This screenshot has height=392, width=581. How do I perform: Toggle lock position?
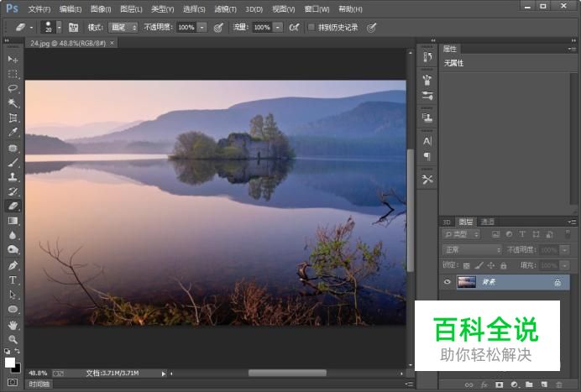(491, 265)
